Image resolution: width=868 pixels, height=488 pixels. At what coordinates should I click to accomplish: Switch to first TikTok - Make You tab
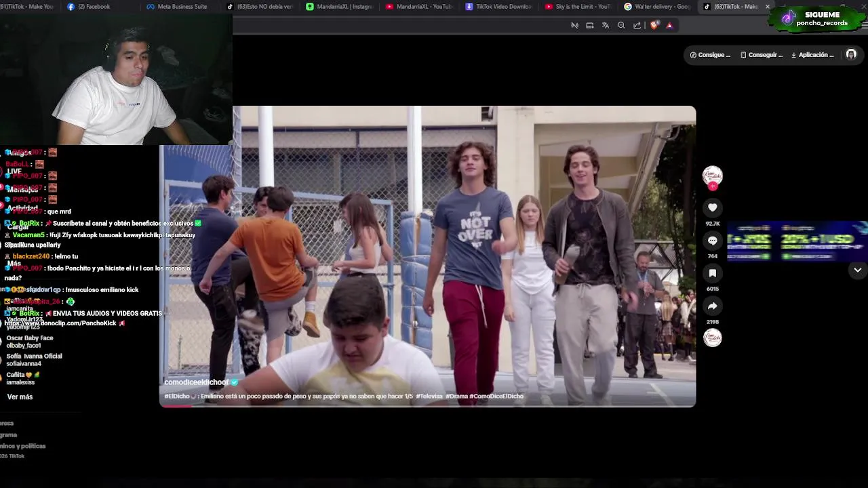coord(27,7)
